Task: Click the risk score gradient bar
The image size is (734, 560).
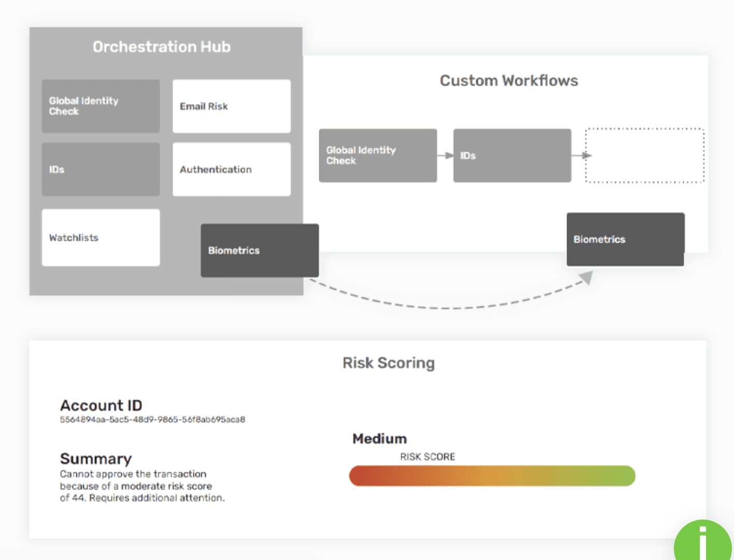Action: click(x=492, y=475)
